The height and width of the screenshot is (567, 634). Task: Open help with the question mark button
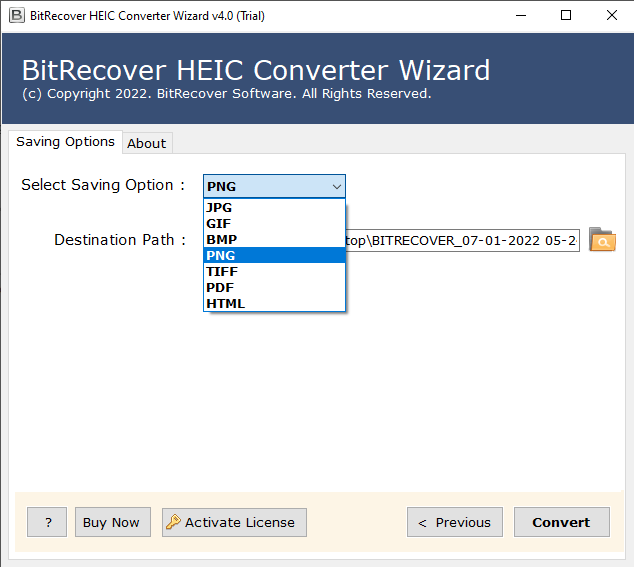pos(47,522)
